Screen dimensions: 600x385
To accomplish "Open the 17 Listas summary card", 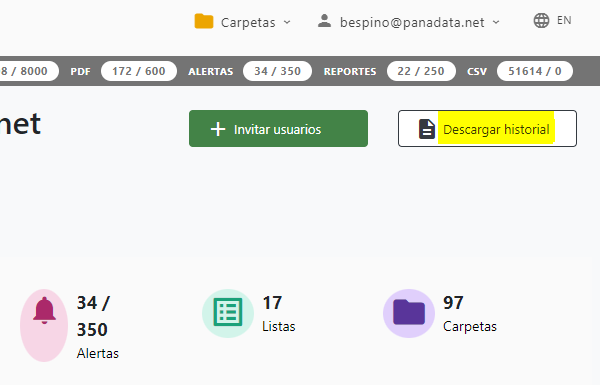I will 249,313.
